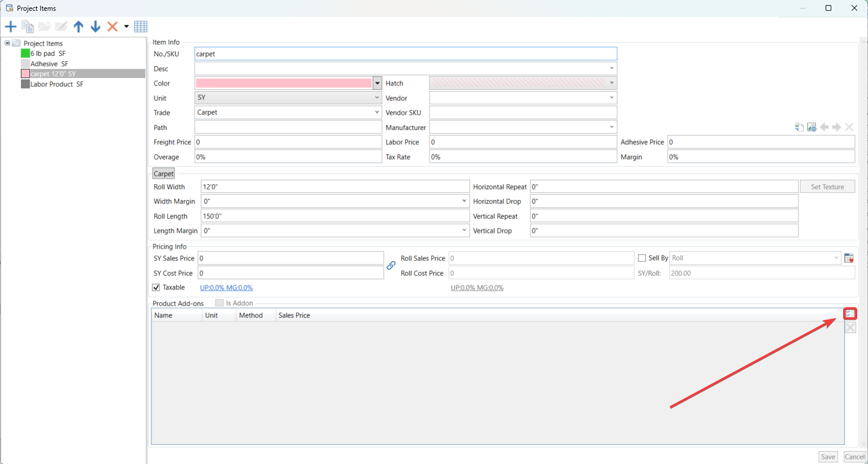Click the Cancel button
Image resolution: width=868 pixels, height=464 pixels.
click(854, 457)
